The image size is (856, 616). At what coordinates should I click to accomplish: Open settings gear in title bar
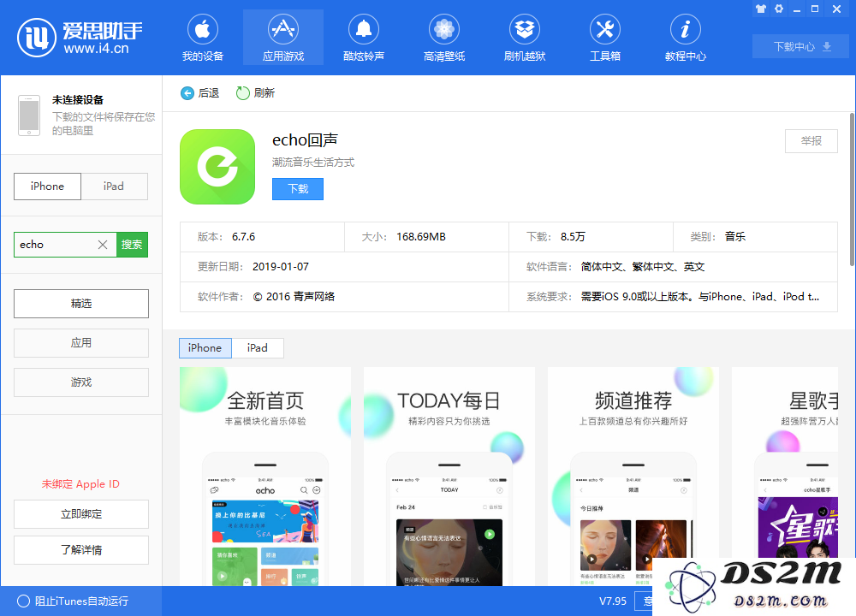pyautogui.click(x=779, y=9)
